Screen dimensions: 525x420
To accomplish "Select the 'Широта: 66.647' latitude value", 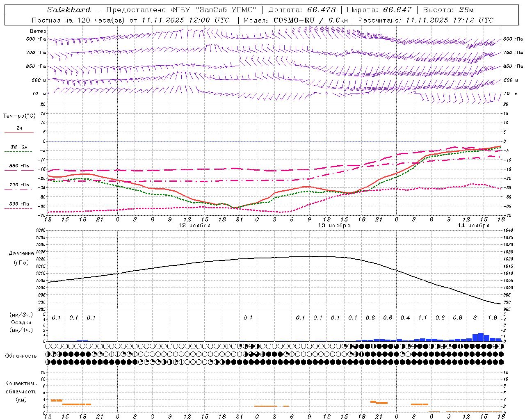I will [379, 10].
